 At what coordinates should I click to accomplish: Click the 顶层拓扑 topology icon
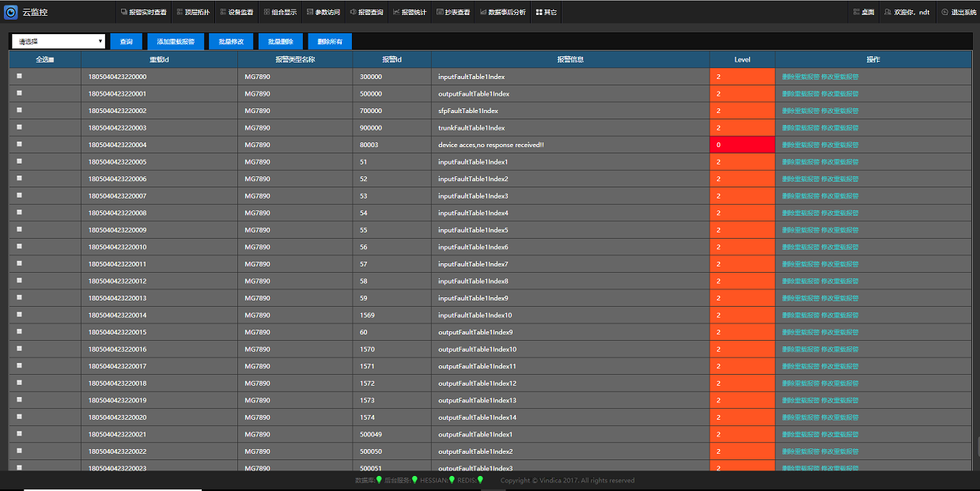(x=179, y=12)
